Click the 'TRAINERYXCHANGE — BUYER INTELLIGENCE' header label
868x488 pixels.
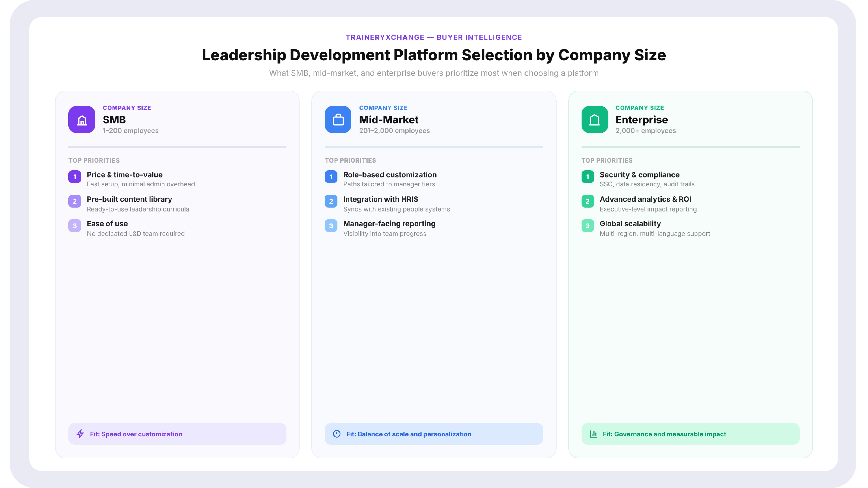(434, 37)
